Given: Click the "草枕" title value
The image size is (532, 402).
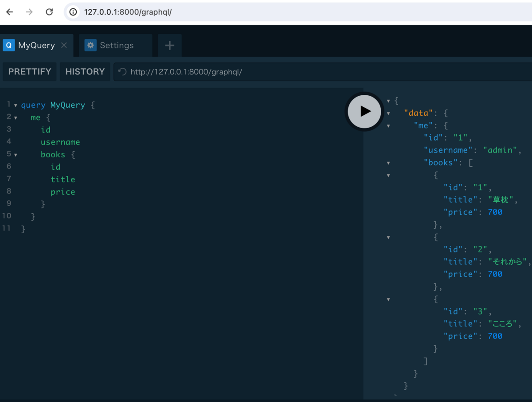Looking at the screenshot, I should click(501, 200).
